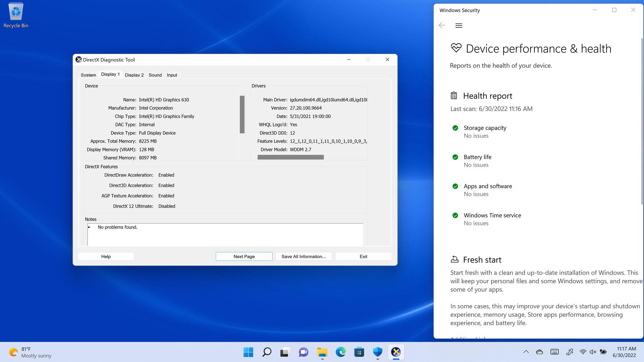The image size is (644, 362).
Task: Click the Storage capacity green checkmark
Action: [455, 128]
